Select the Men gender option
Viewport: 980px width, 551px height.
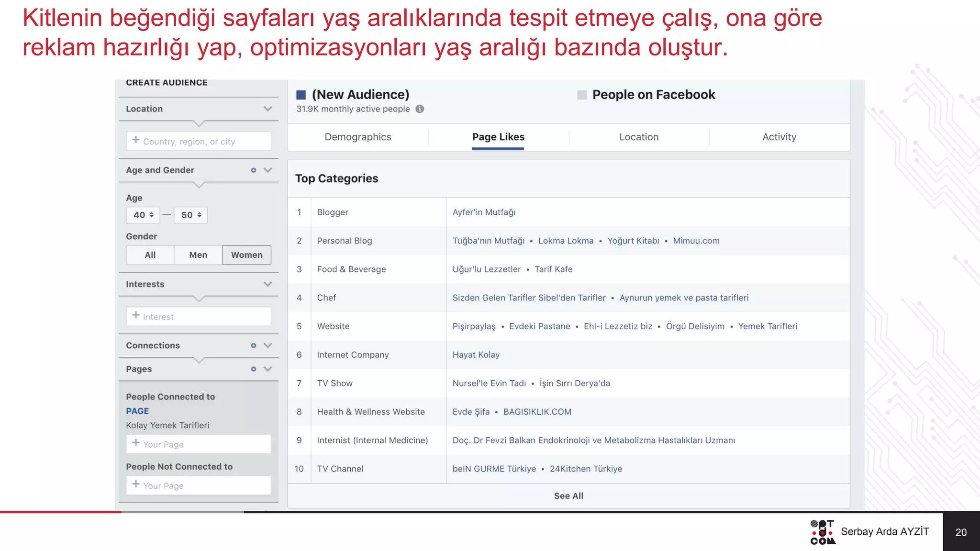tap(198, 255)
